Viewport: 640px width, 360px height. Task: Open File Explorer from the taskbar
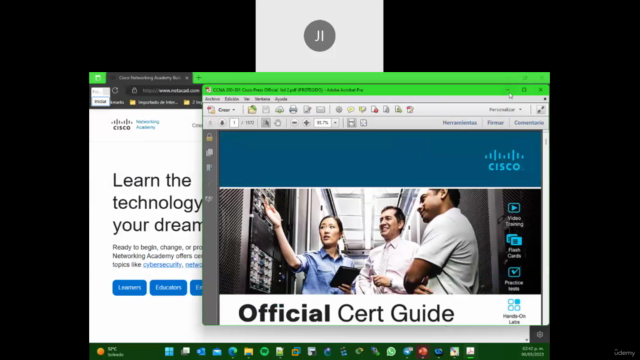pyautogui.click(x=249, y=351)
